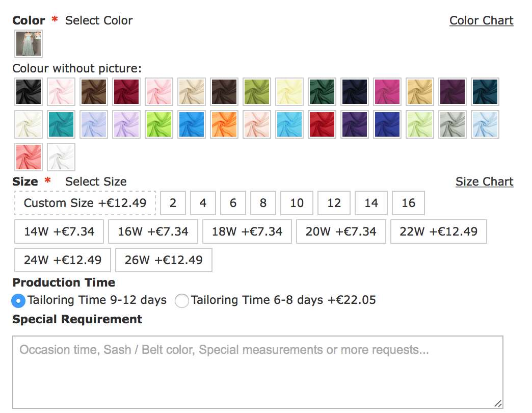
Task: Choose Tailoring Time 6-8 days option
Action: 181,301
